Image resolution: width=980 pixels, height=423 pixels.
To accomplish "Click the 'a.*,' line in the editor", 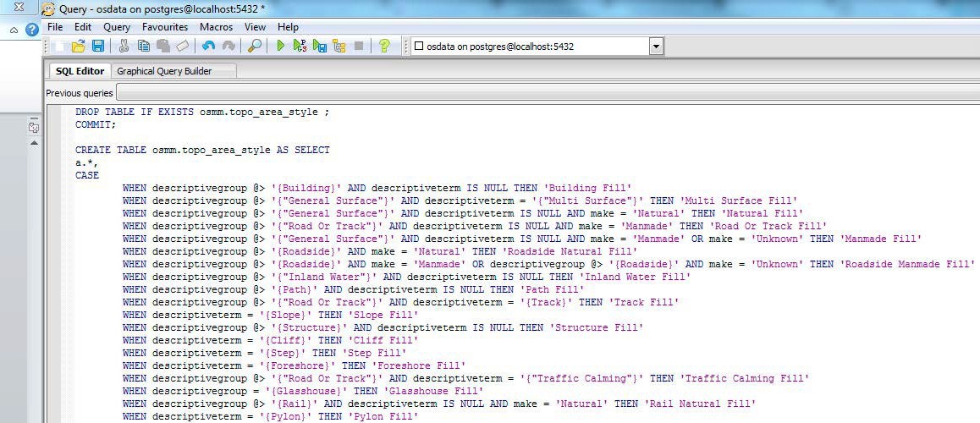I will pyautogui.click(x=87, y=162).
